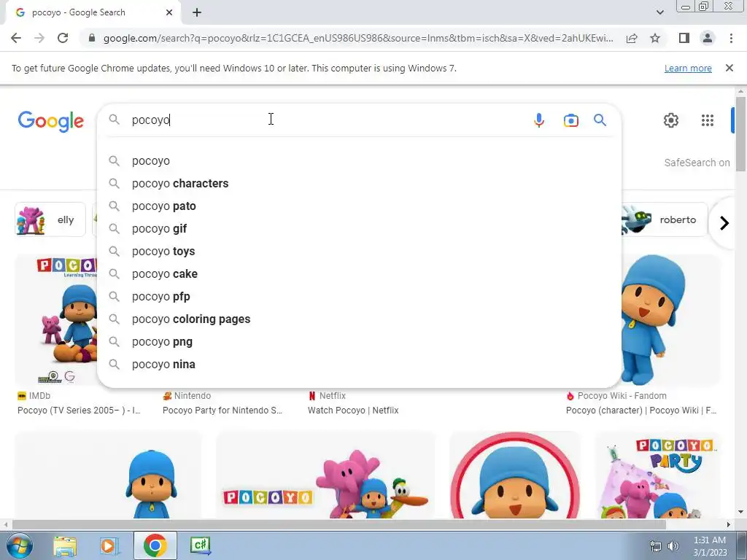
Task: Select suggestion 'pocoyo cake'
Action: coord(359,274)
